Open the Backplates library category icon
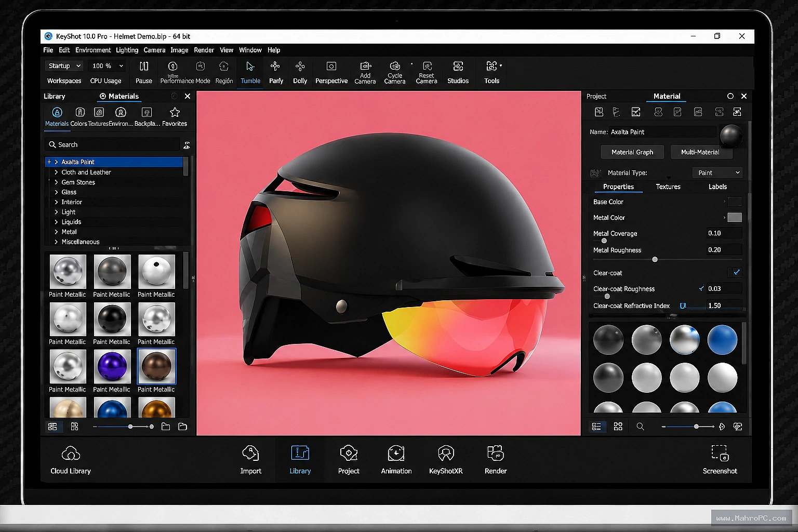 [147, 112]
